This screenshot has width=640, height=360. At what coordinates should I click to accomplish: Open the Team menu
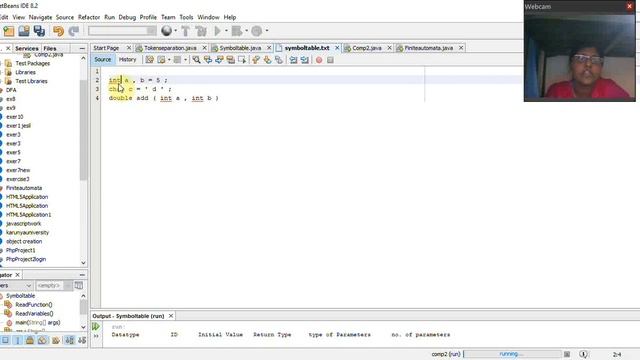coord(168,17)
